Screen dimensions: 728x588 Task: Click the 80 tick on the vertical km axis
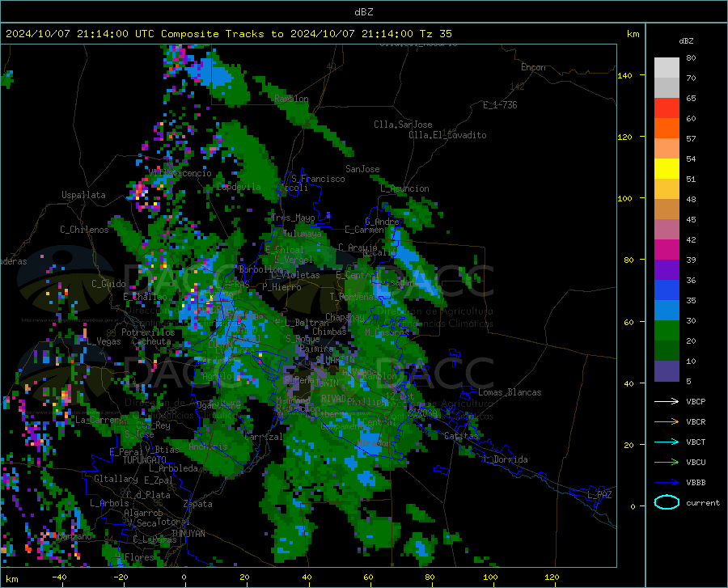pos(629,260)
